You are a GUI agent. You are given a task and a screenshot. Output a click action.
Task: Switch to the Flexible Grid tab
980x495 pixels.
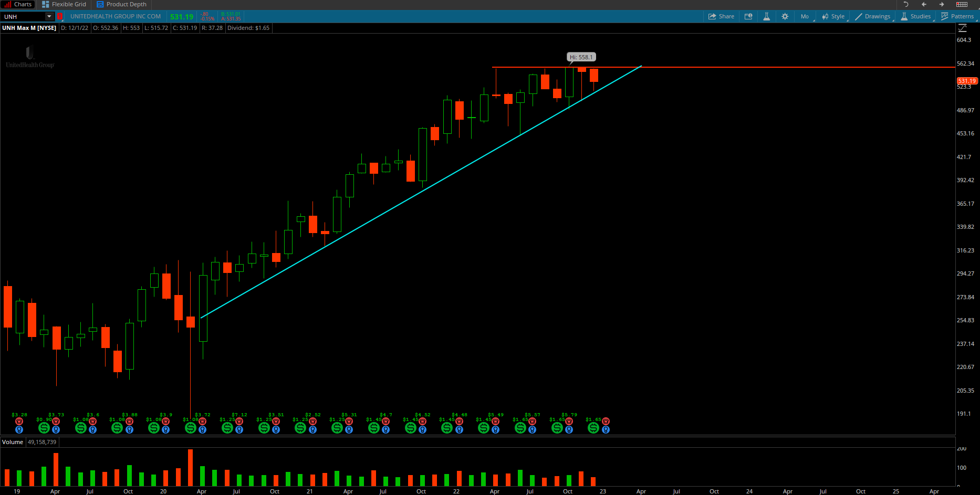(x=64, y=4)
